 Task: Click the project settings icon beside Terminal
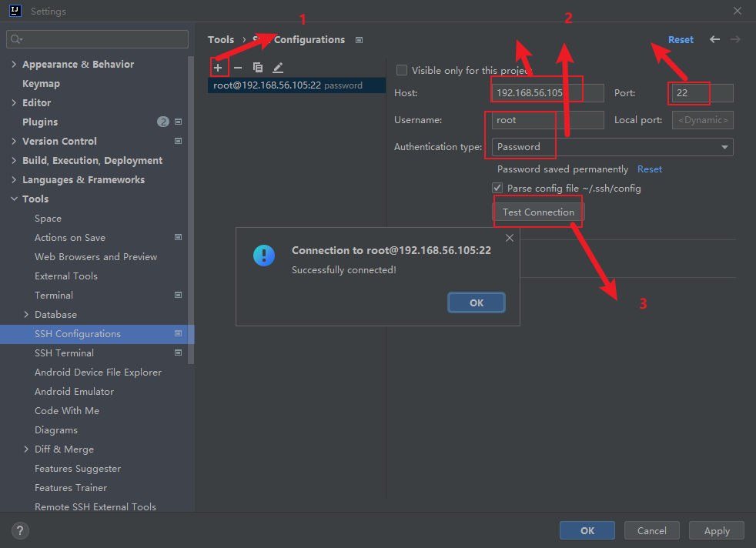click(178, 295)
